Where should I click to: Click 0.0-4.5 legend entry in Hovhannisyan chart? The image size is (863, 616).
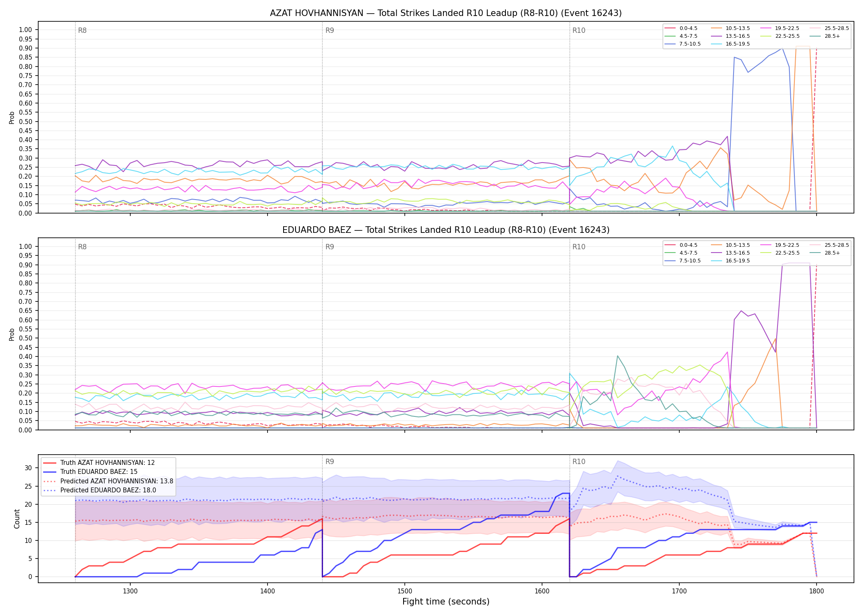[x=681, y=28]
